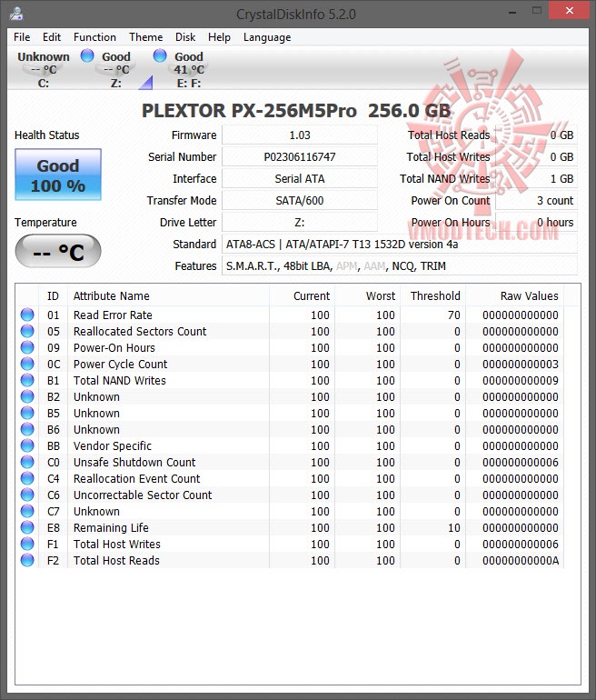The image size is (596, 700).
Task: Click the PLEXTOR PX-256M5Pro 256.0 GB title
Action: (296, 111)
